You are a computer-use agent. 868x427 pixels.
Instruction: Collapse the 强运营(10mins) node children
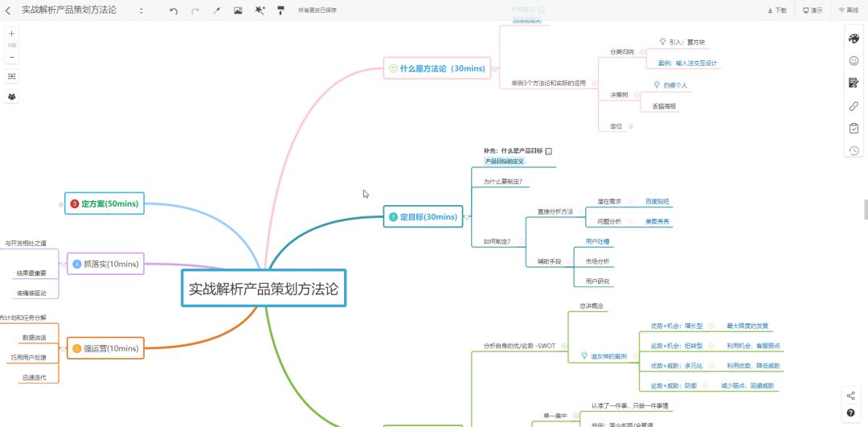(x=63, y=349)
